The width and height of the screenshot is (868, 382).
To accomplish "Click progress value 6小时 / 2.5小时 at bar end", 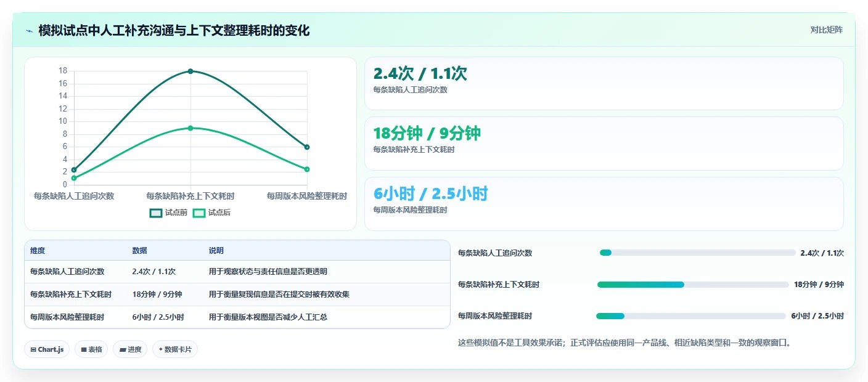I will click(817, 316).
